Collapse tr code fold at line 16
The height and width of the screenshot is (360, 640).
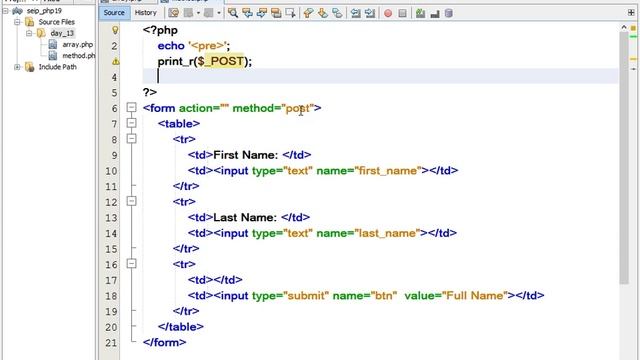(131, 264)
